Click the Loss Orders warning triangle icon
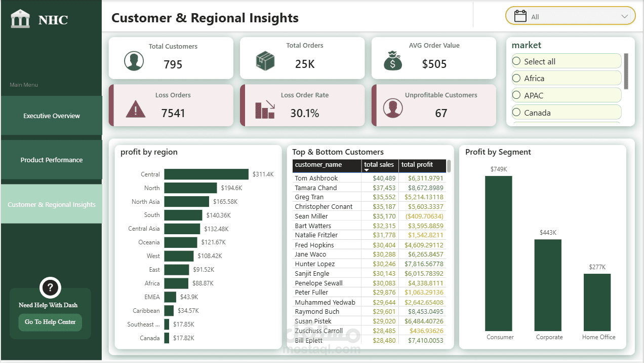This screenshot has height=363, width=644. click(135, 108)
